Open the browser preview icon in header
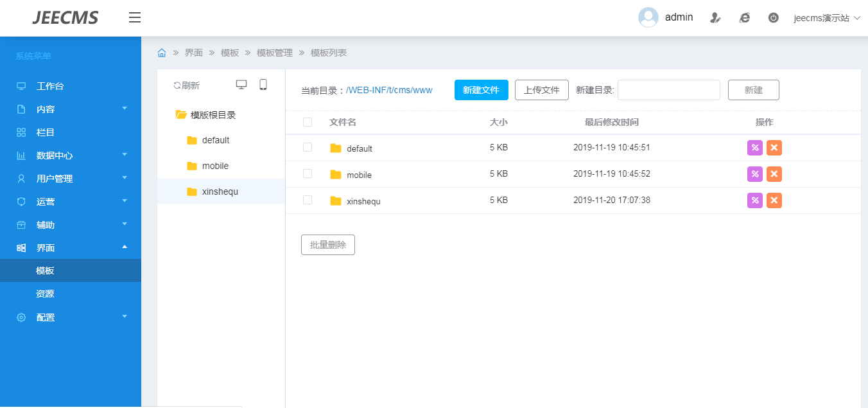868x408 pixels. 745,18
